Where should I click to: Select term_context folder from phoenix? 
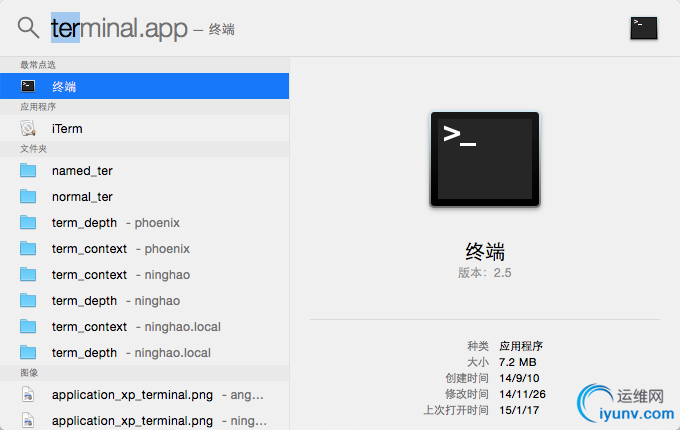click(144, 248)
